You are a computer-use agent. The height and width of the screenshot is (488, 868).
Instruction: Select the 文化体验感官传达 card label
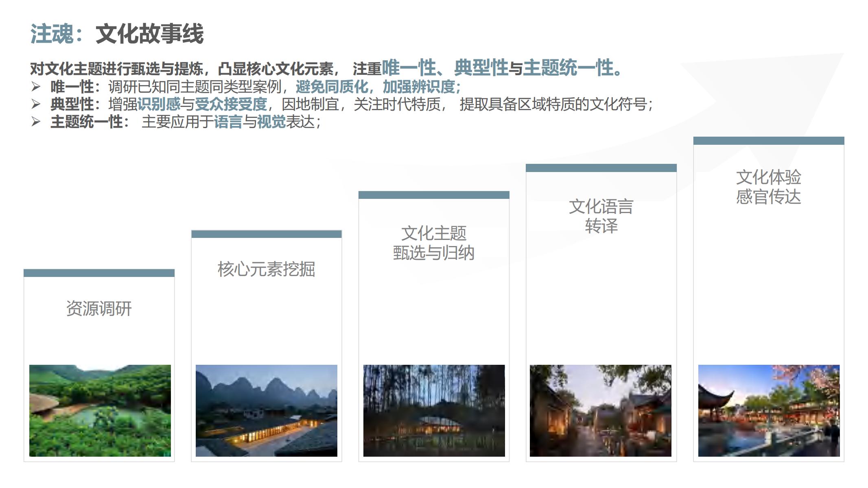[x=768, y=187]
